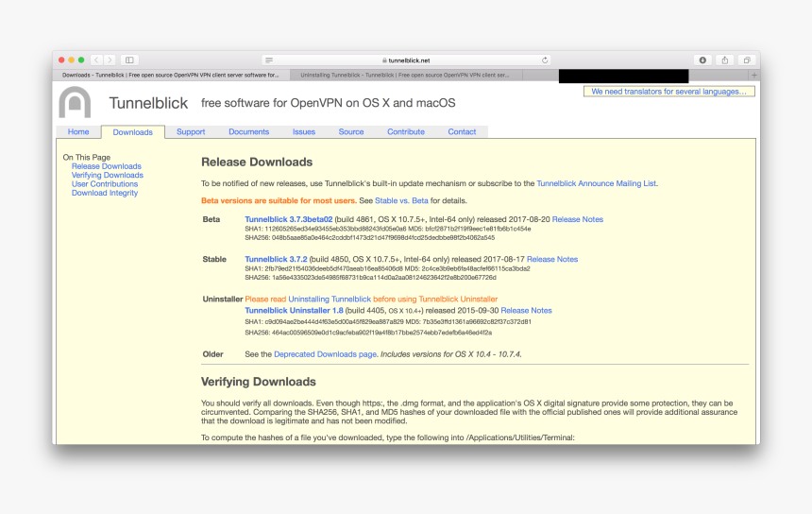This screenshot has height=514, width=812.
Task: Open Release Notes for the Beta version
Action: pos(578,219)
